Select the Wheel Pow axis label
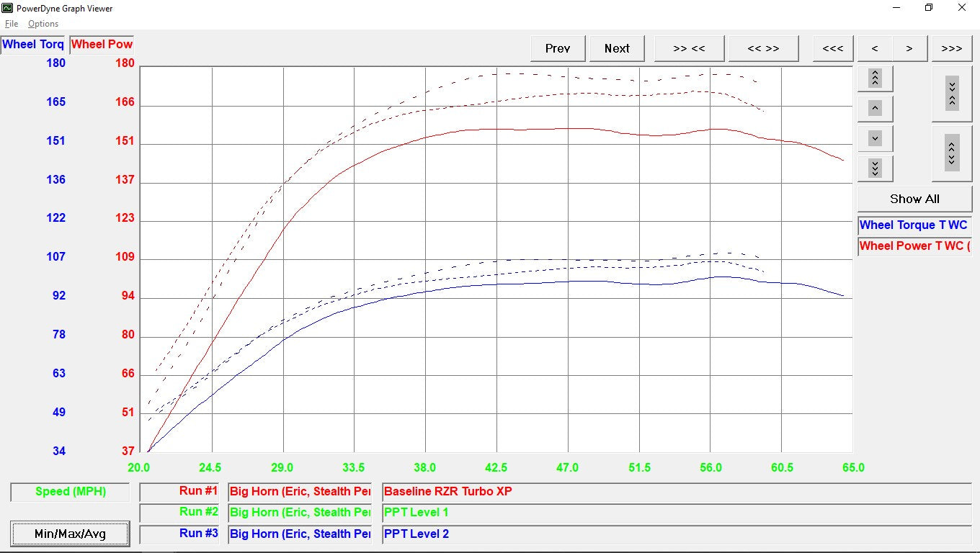This screenshot has height=553, width=980. (x=102, y=45)
